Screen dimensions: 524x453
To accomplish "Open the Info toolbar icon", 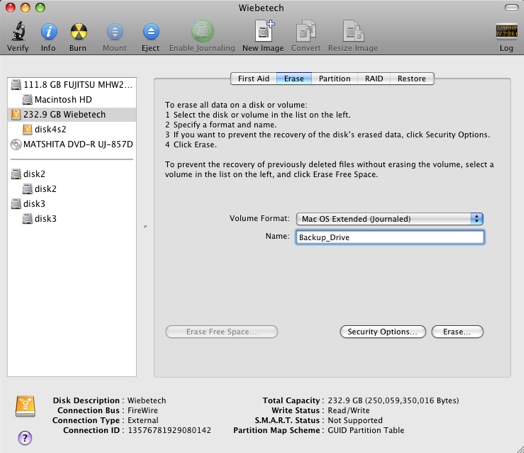I will coord(49,32).
